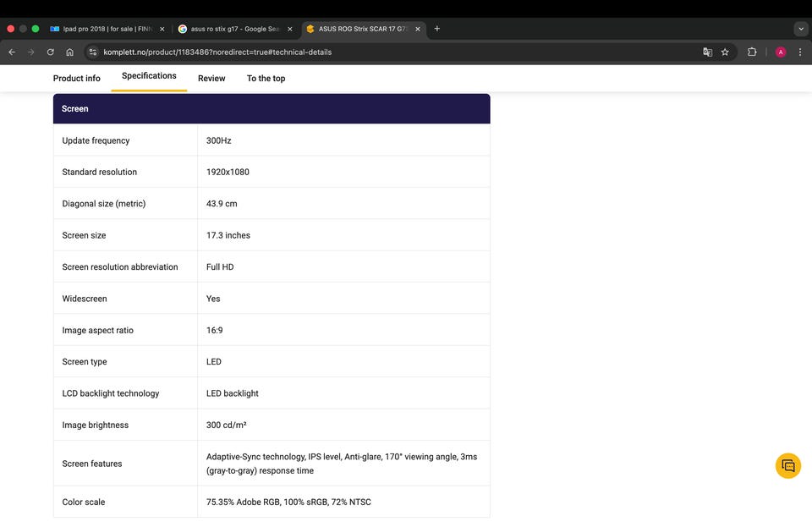Click the Screen features label
The image size is (812, 527).
(x=92, y=464)
